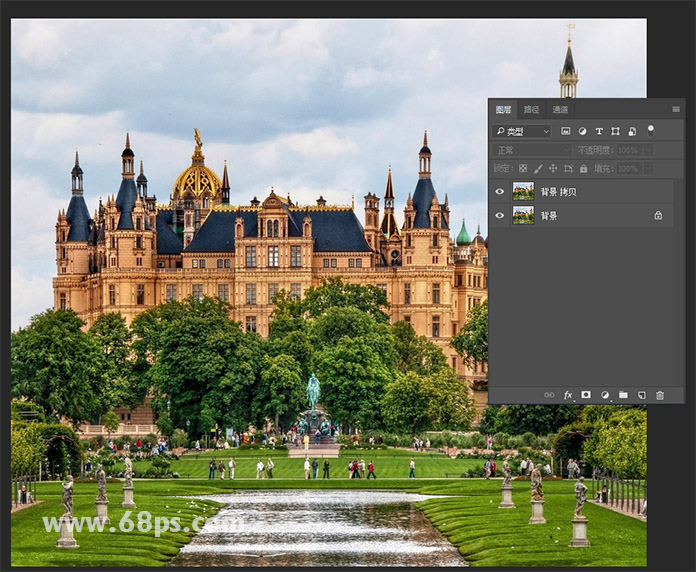Image resolution: width=696 pixels, height=572 pixels.
Task: Click the 填充 fill value field
Action: point(628,169)
